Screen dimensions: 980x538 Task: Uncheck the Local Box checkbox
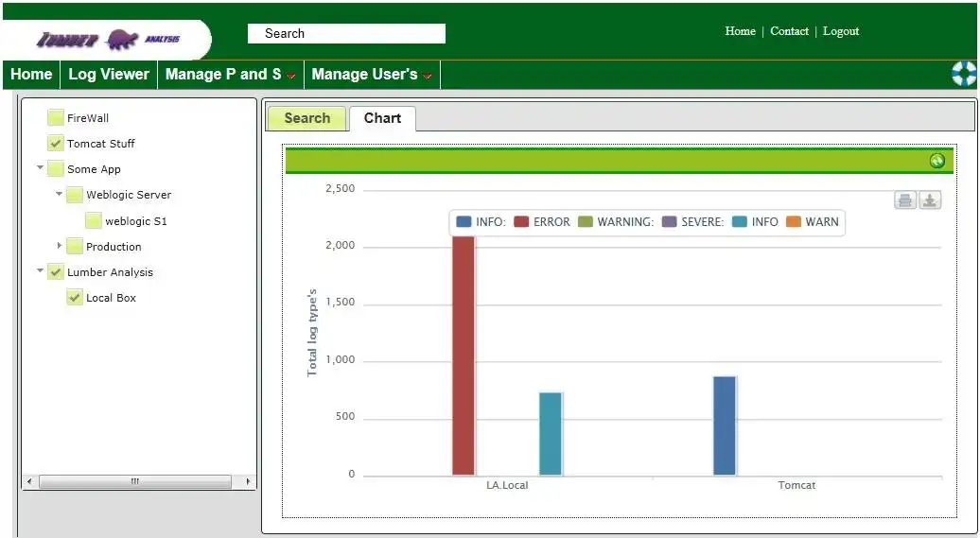pos(75,298)
